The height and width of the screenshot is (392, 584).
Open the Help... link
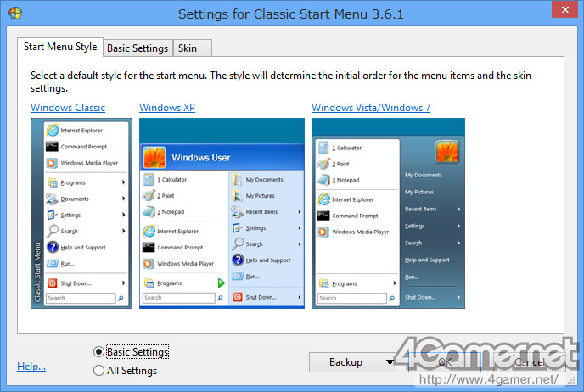[x=31, y=367]
